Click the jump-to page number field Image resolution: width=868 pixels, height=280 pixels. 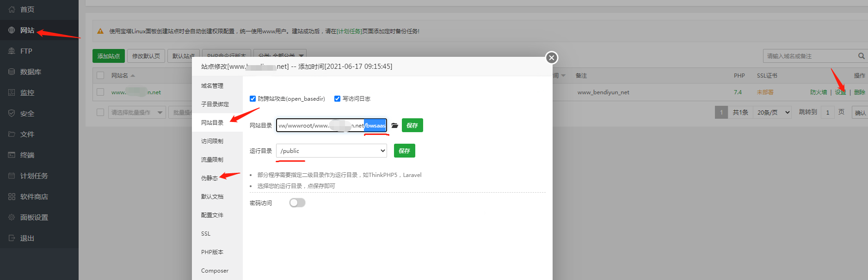(x=828, y=112)
